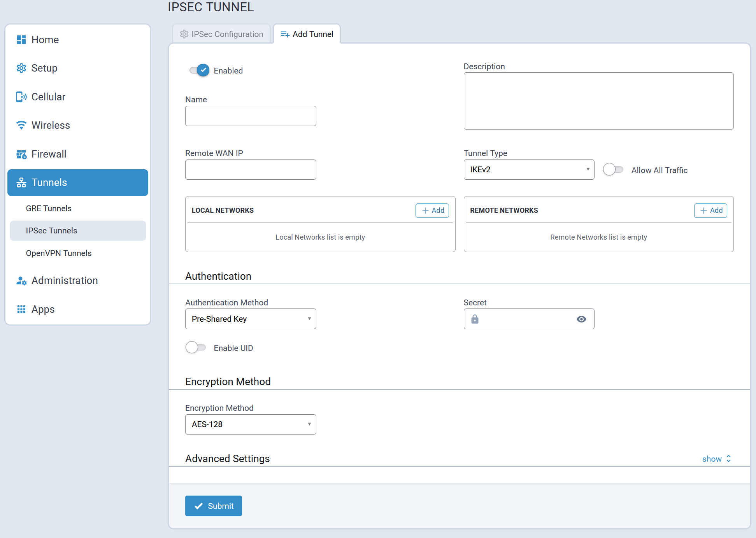
Task: Click the Home dashboard icon
Action: pyautogui.click(x=21, y=40)
